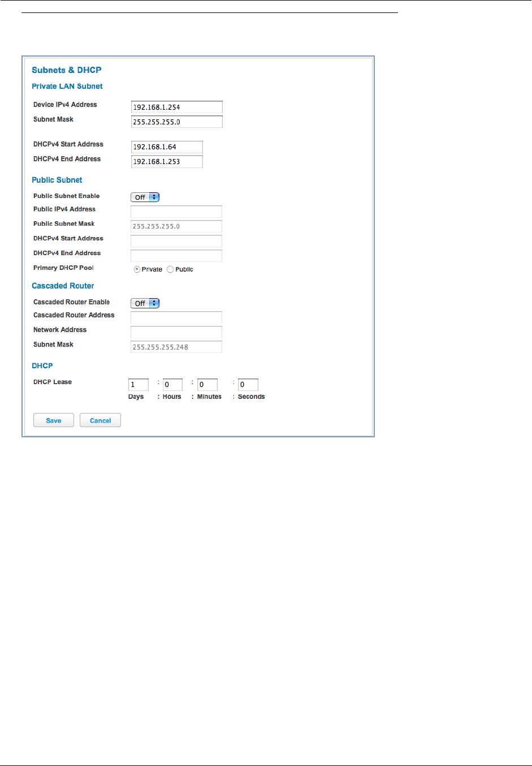532x766 pixels.
Task: Focus the private DHCPv4 Start Address field
Action: tap(167, 147)
